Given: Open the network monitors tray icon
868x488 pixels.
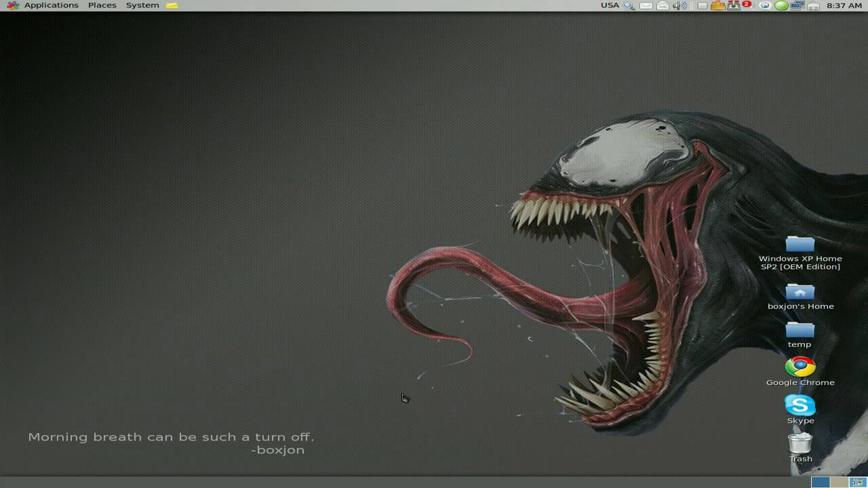Looking at the screenshot, I should pyautogui.click(x=797, y=5).
